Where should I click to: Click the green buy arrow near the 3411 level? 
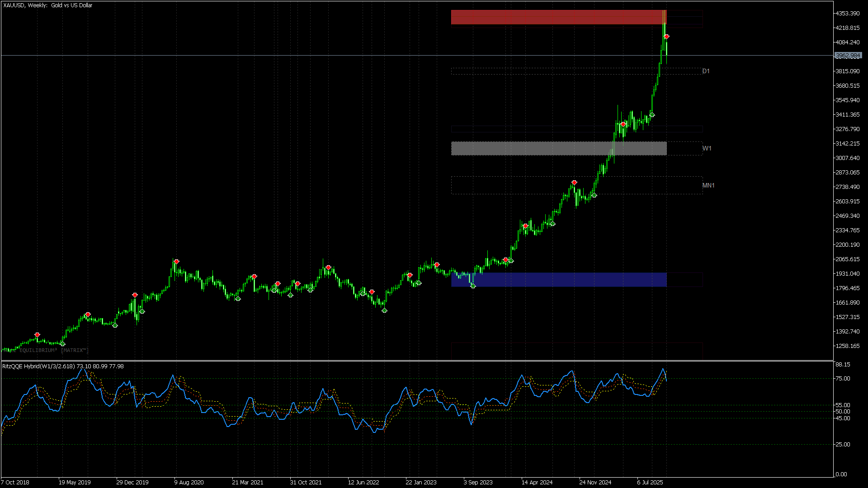coord(652,115)
